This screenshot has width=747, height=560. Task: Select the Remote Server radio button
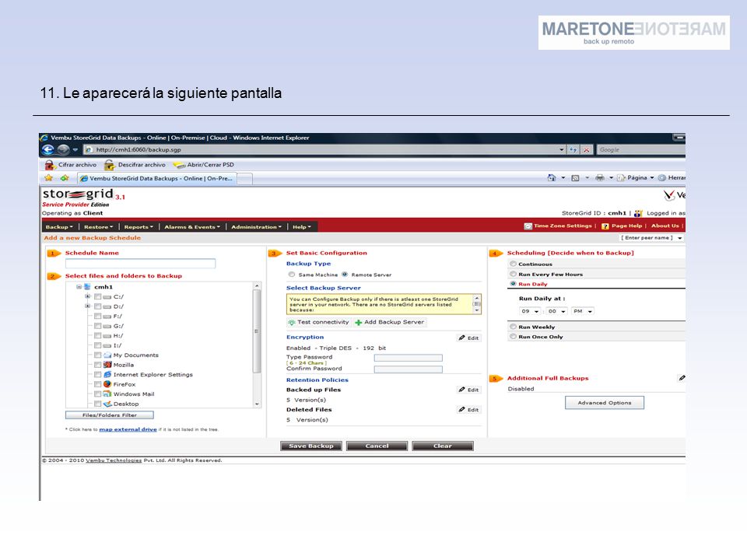coord(345,275)
